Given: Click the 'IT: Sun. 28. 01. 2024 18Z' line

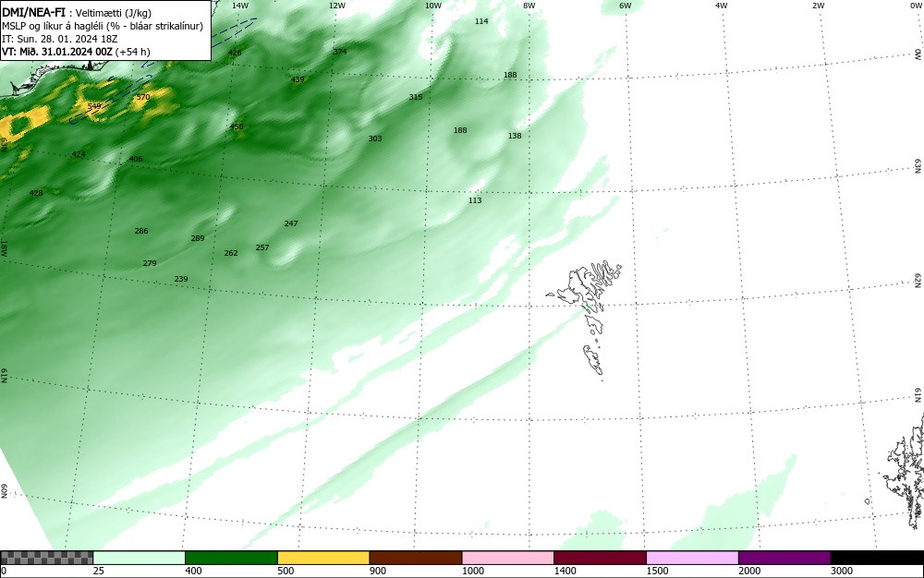Looking at the screenshot, I should pyautogui.click(x=59, y=39).
